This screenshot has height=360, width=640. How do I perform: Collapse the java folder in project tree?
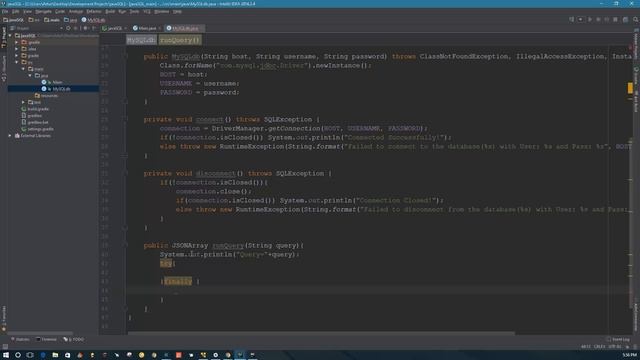(30, 76)
